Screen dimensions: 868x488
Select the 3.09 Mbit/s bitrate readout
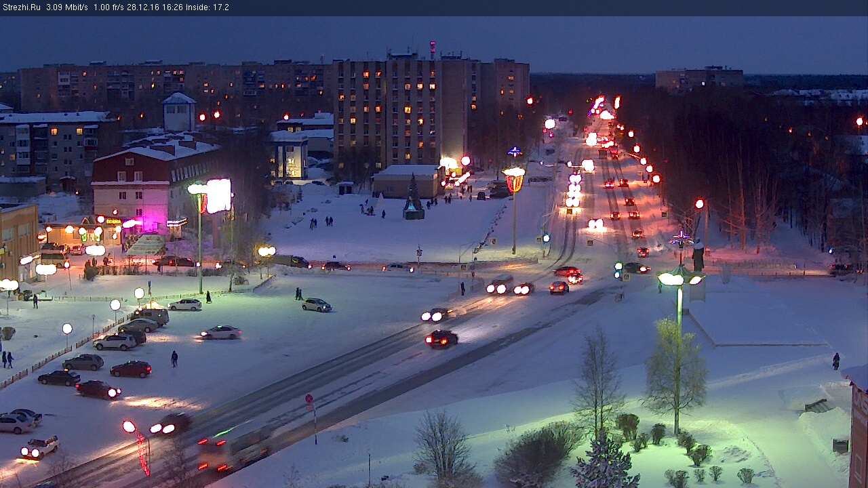(67, 7)
